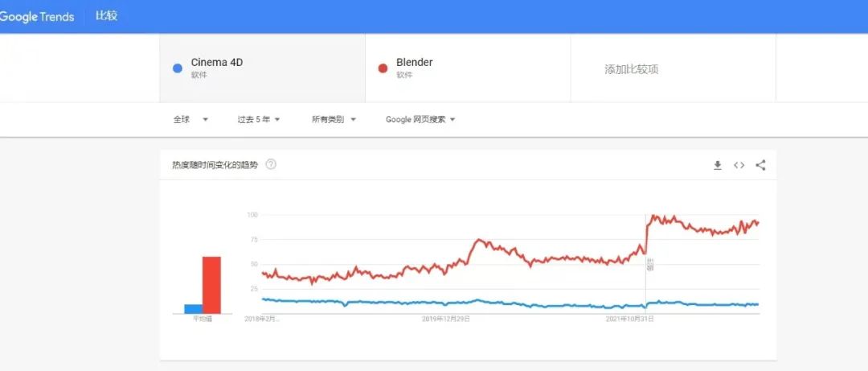Download the trend chart data

click(718, 165)
